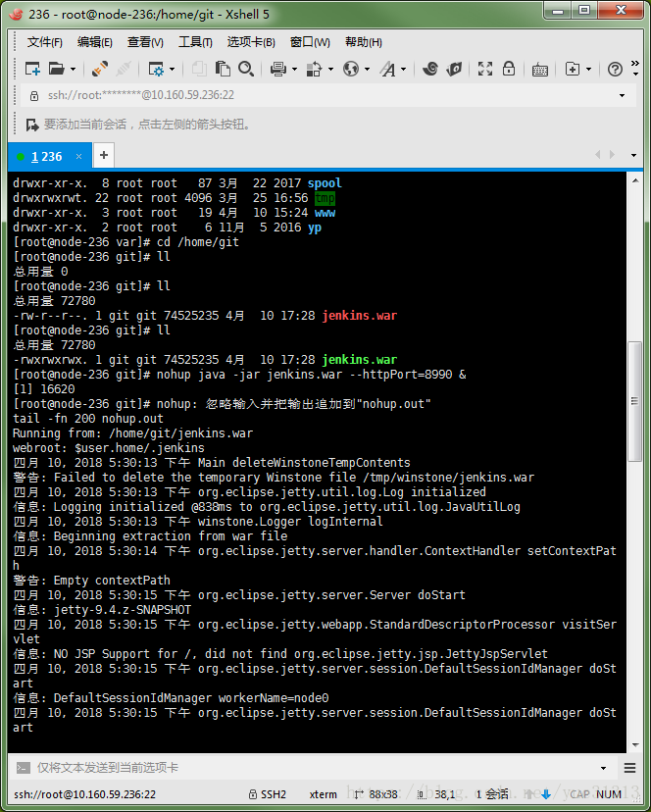The image size is (651, 812).
Task: Click the download arrow icon in status bar
Action: point(545,794)
